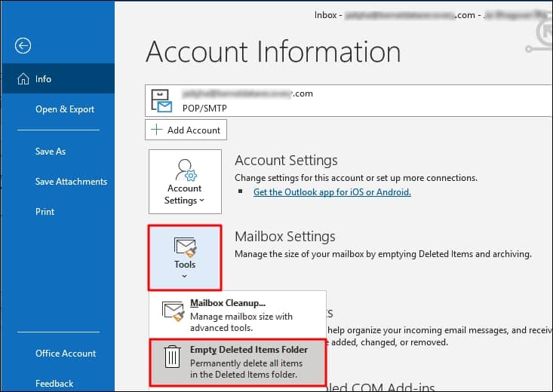Screen dimensions: 553x392
Task: Select Save Attachments option
Action: point(71,182)
